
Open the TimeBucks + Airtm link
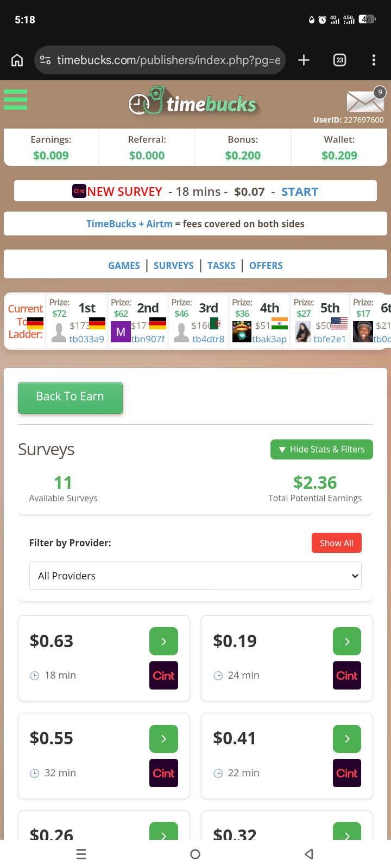[x=129, y=224]
